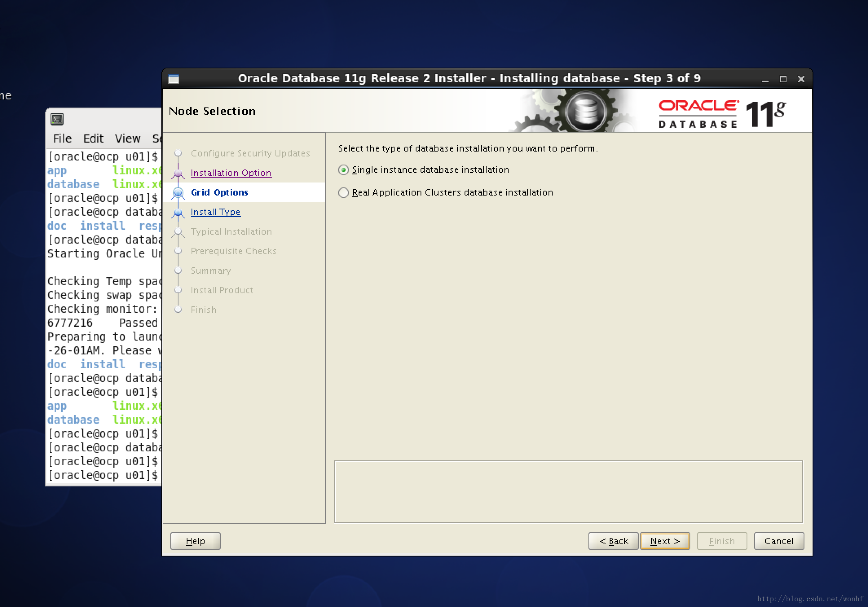Image resolution: width=868 pixels, height=607 pixels.
Task: Open the terminal View menu
Action: click(x=128, y=139)
